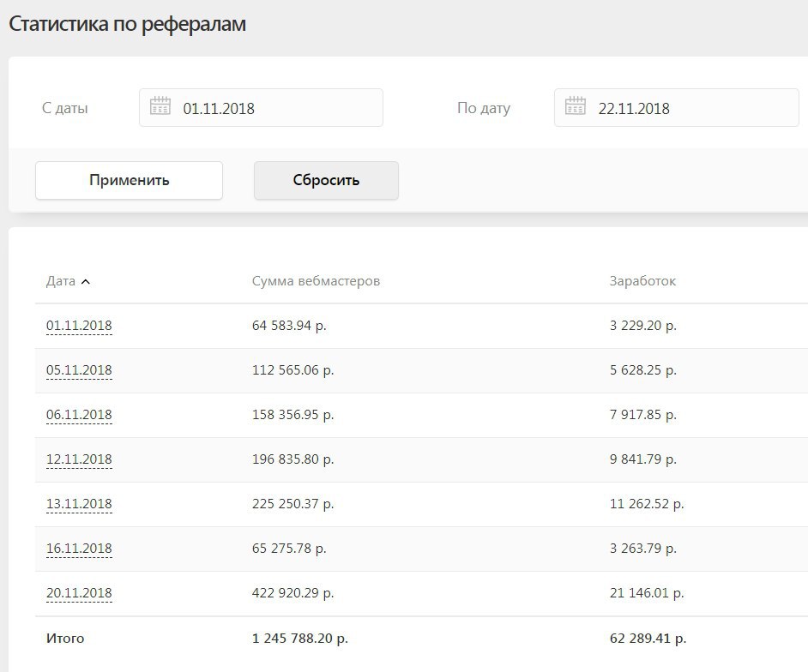Open calendar icon in 'По дату' field
The width and height of the screenshot is (808, 672).
pyautogui.click(x=575, y=106)
